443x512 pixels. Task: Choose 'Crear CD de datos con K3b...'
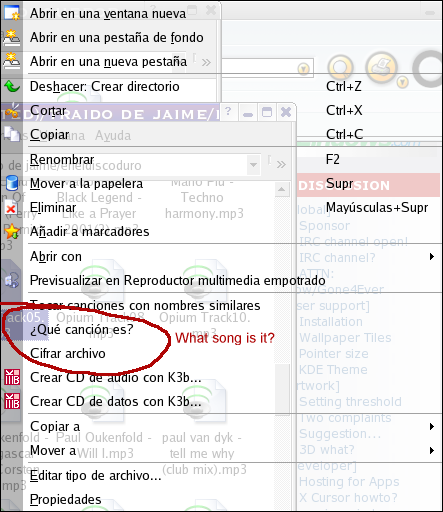tap(221, 402)
